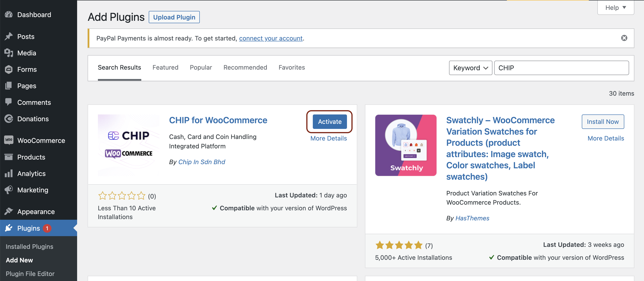644x281 pixels.
Task: Activate the CHIP for WooCommerce plugin
Action: [x=329, y=122]
